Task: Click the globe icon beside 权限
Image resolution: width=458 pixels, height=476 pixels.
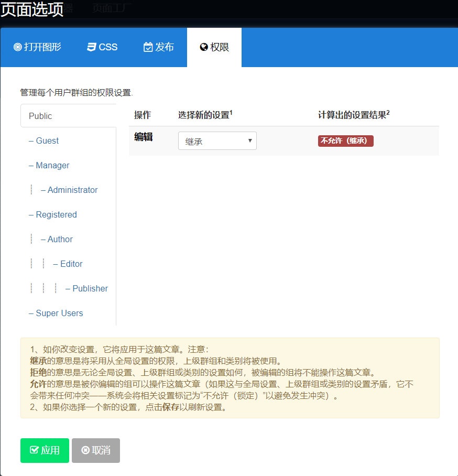Action: [x=204, y=47]
